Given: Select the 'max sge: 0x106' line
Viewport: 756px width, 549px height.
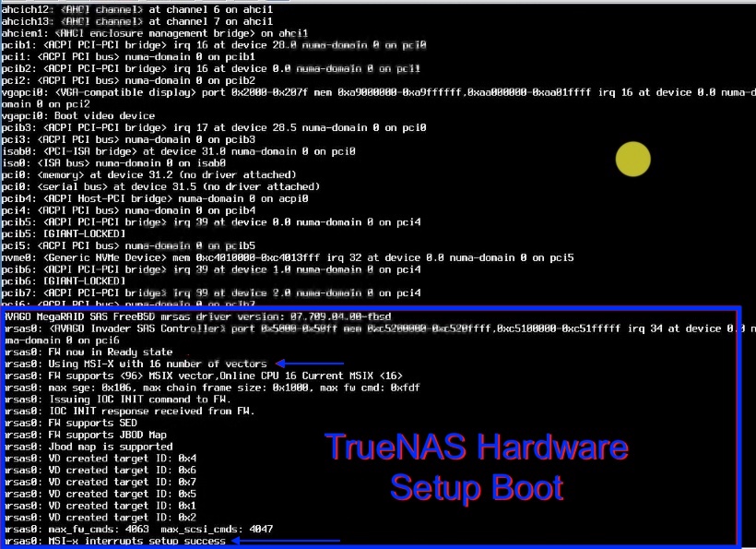Looking at the screenshot, I should click(x=212, y=388).
